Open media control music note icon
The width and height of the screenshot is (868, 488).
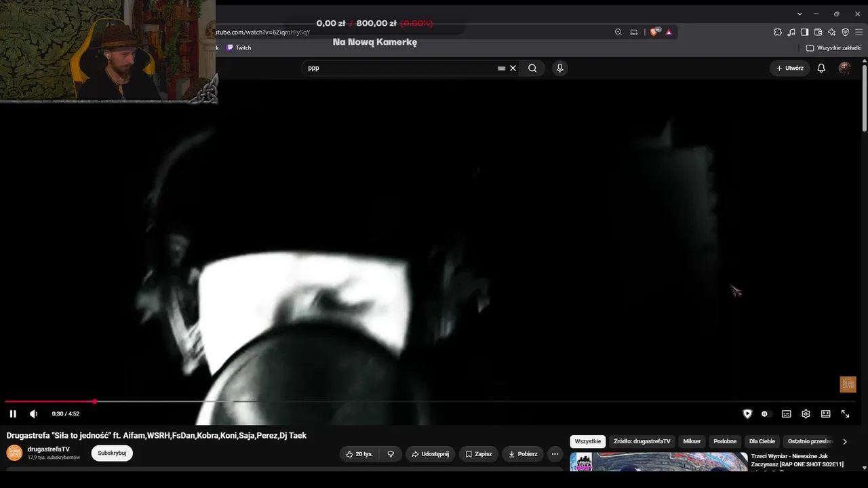click(791, 32)
